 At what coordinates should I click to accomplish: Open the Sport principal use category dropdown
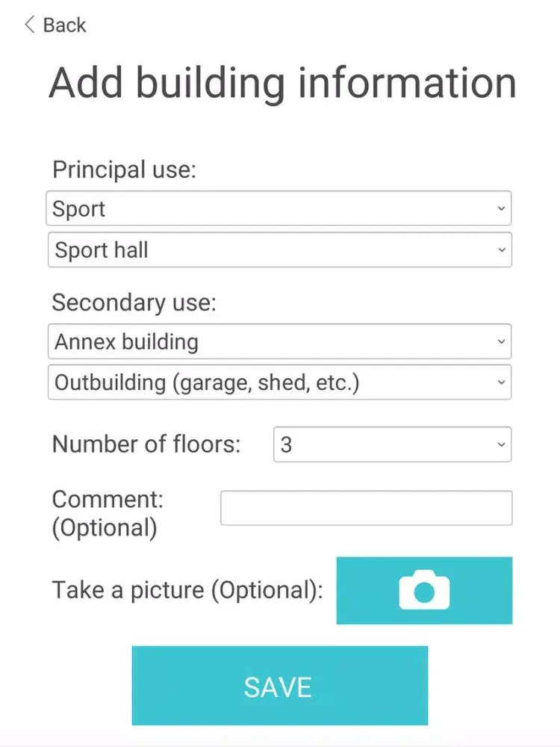tap(279, 208)
